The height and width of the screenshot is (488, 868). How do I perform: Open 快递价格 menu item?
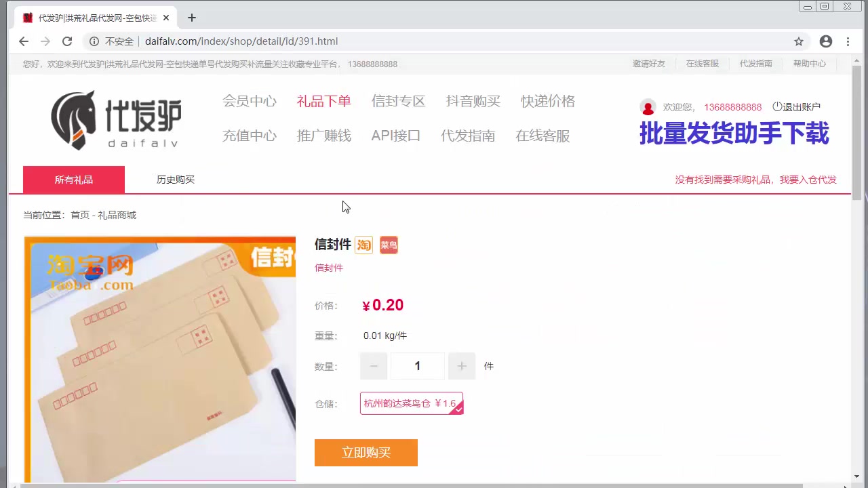(548, 101)
